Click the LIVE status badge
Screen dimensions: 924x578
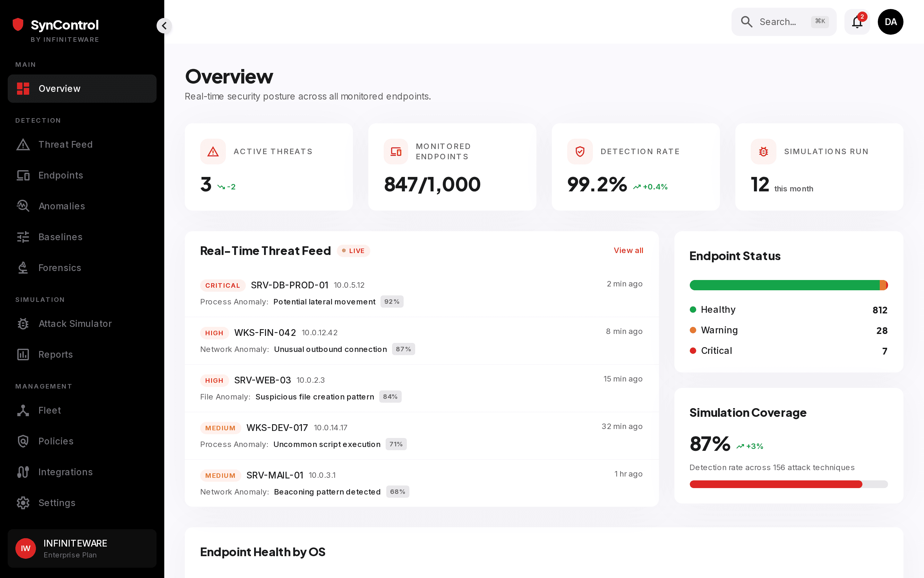pos(353,251)
